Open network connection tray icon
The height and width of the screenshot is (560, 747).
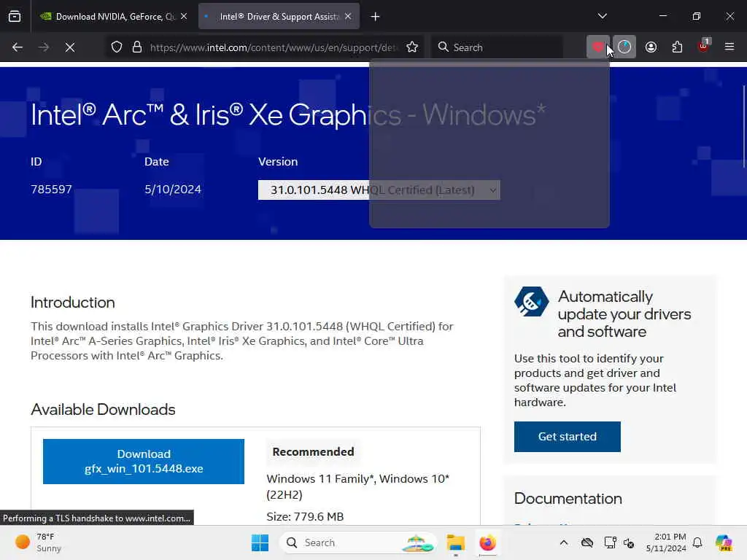pos(610,542)
